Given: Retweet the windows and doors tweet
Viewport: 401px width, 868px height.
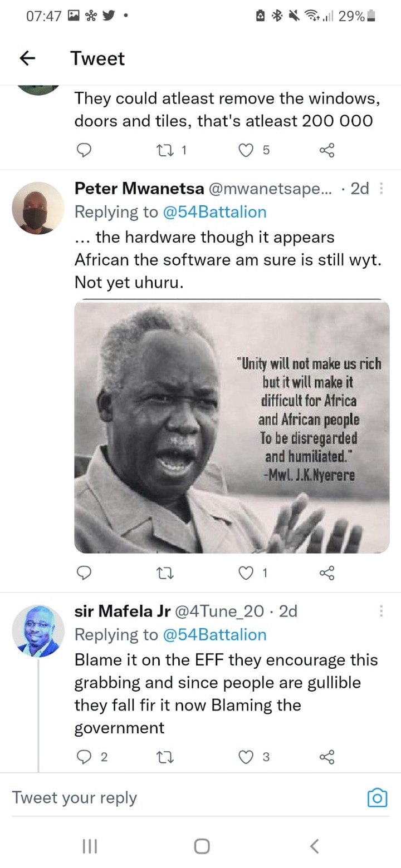Looking at the screenshot, I should pos(165,149).
